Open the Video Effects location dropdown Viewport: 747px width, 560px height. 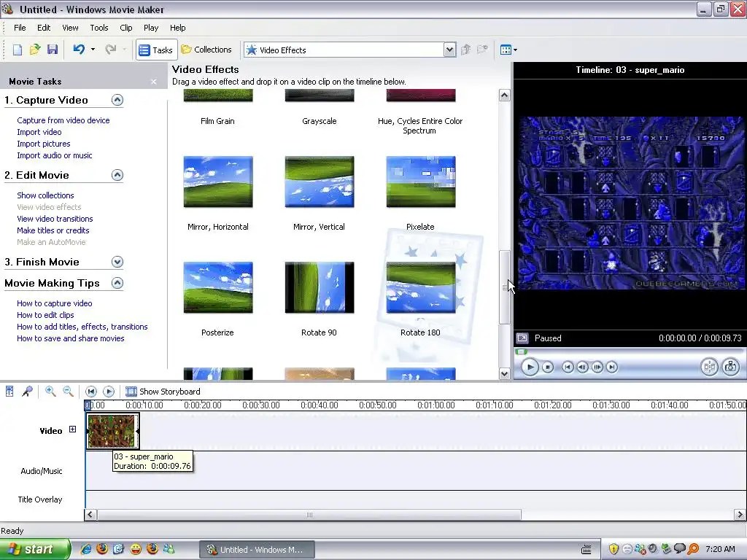tap(449, 50)
